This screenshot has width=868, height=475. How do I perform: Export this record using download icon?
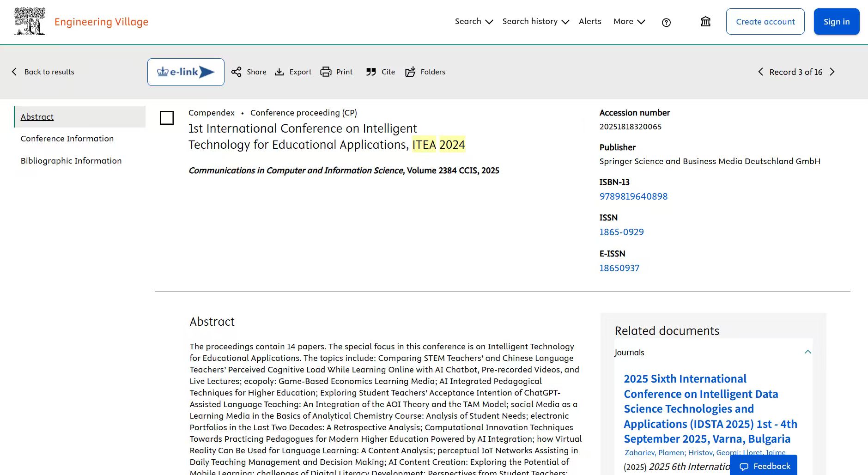click(x=279, y=72)
